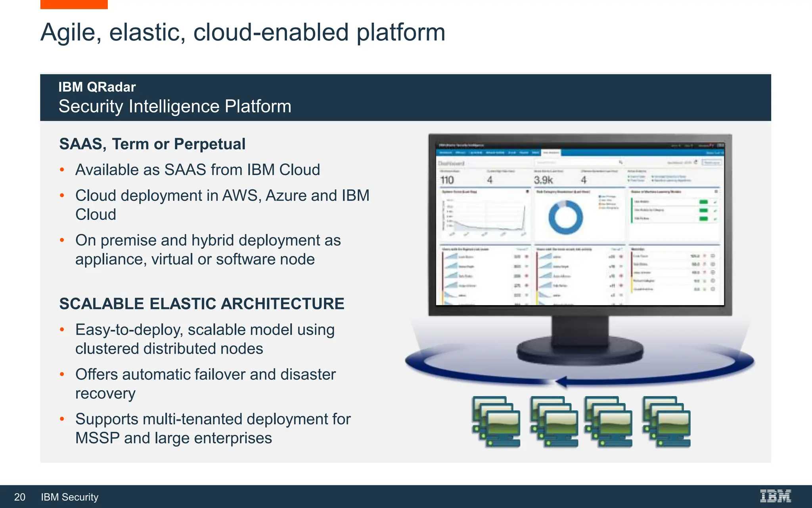The height and width of the screenshot is (508, 812).
Task: Click the first server cluster icon
Action: click(x=496, y=421)
